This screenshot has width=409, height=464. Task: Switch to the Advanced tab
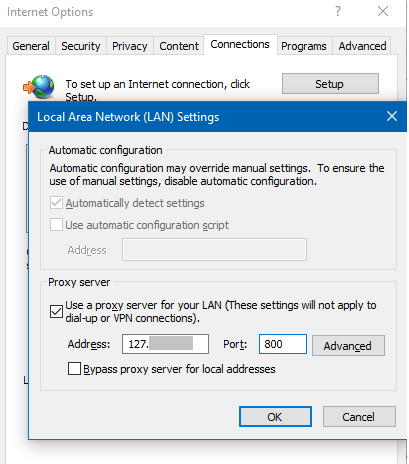[362, 46]
